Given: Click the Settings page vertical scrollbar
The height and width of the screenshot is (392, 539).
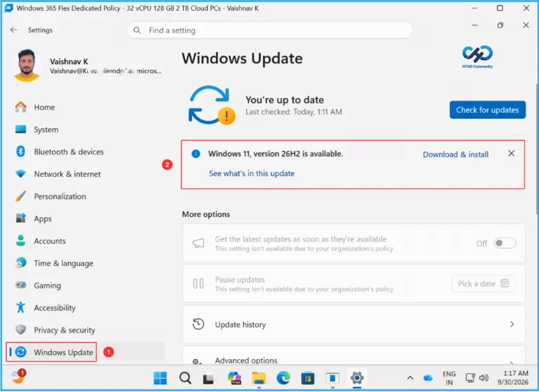Looking at the screenshot, I should pos(536,149).
